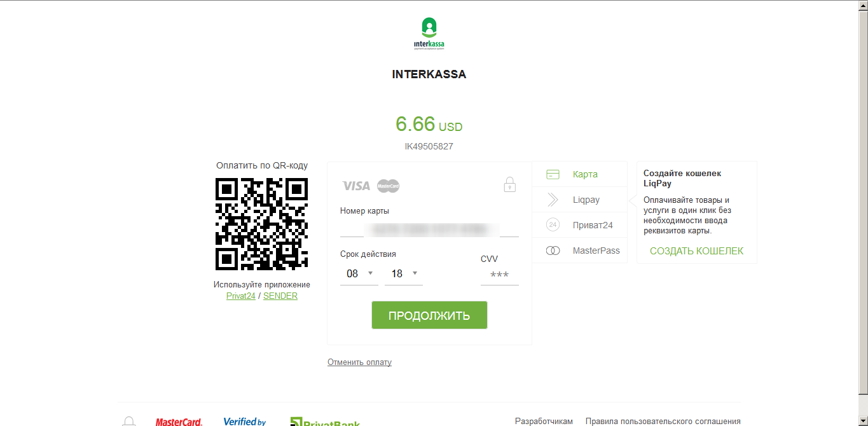Viewport: 868px width, 426px height.
Task: Click the Отменить оплату link
Action: click(x=359, y=362)
